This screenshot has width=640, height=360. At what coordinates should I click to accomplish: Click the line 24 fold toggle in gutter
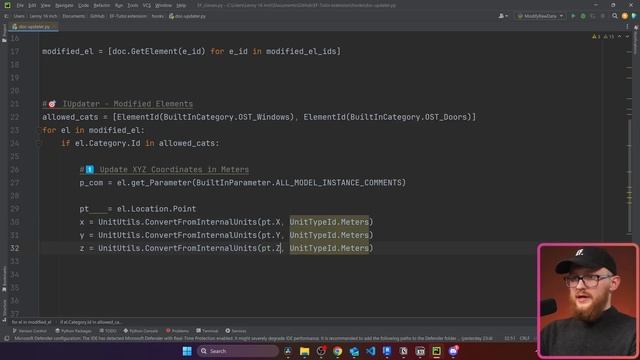point(38,143)
